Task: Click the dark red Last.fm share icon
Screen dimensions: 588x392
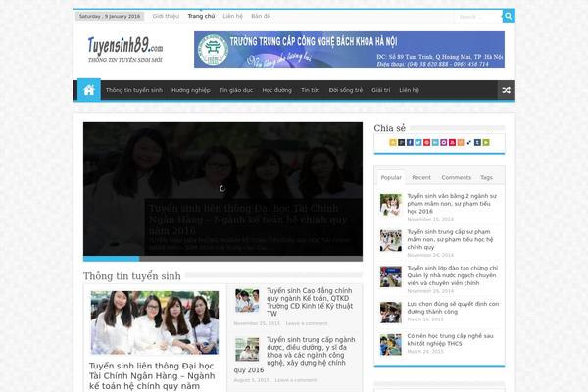Action: (x=452, y=142)
